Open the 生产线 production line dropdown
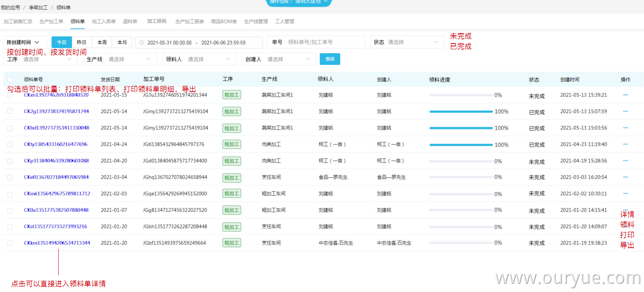 pyautogui.click(x=120, y=60)
